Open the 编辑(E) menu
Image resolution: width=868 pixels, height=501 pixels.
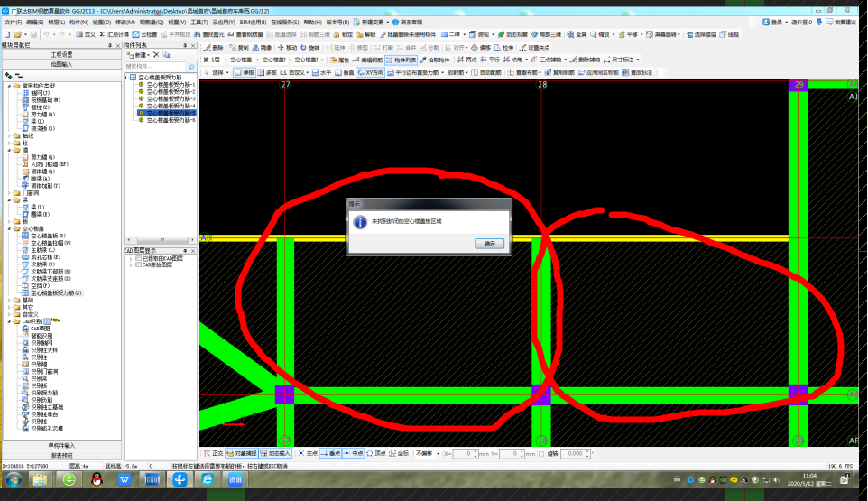(34, 23)
